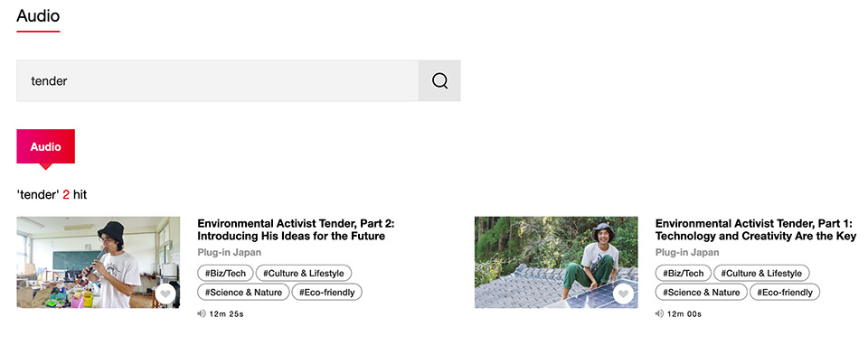Viewport: 868px width, 345px height.
Task: Open Environmental Activist Tender Part 2 title
Action: point(296,230)
